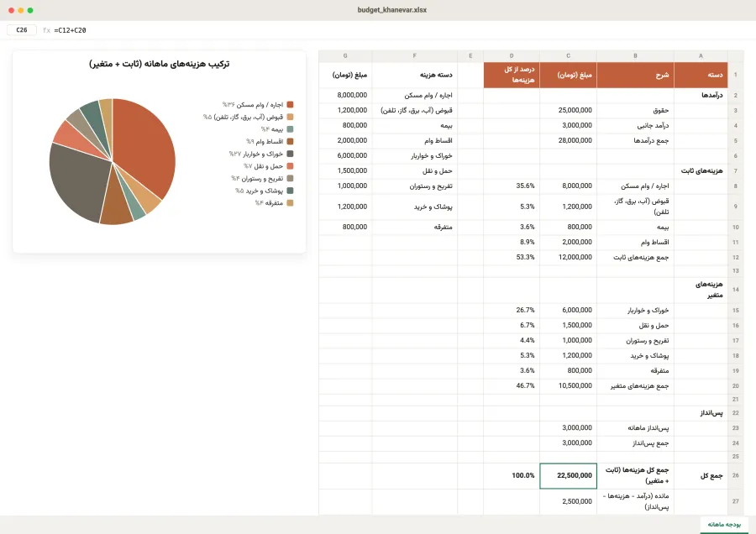Click the variable costs total "10,500,000"

coord(568,386)
